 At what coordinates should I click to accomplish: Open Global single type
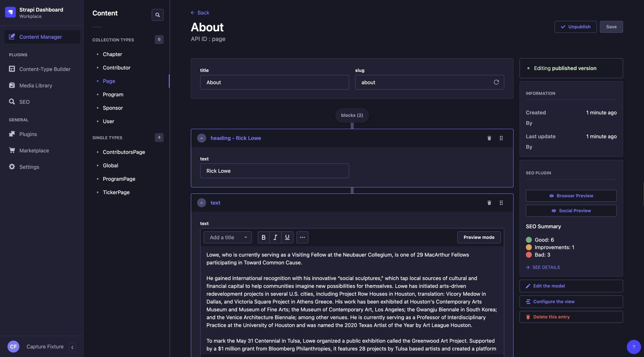click(110, 165)
